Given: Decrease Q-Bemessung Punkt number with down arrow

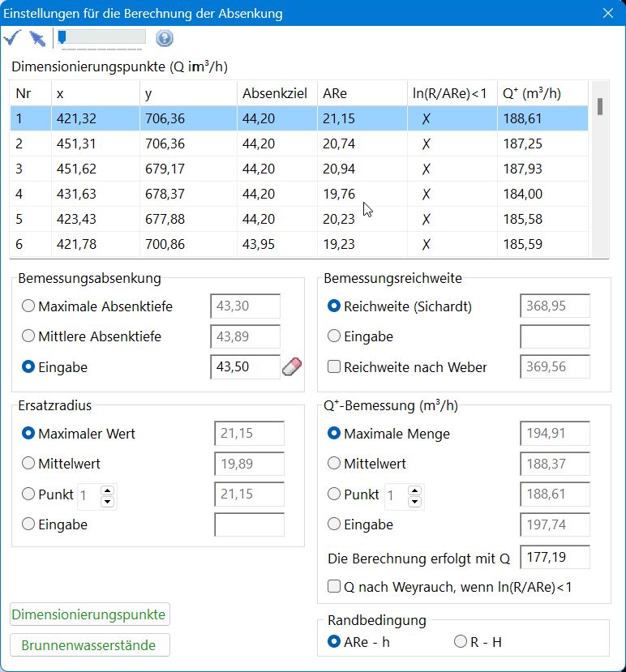Looking at the screenshot, I should pos(414,502).
